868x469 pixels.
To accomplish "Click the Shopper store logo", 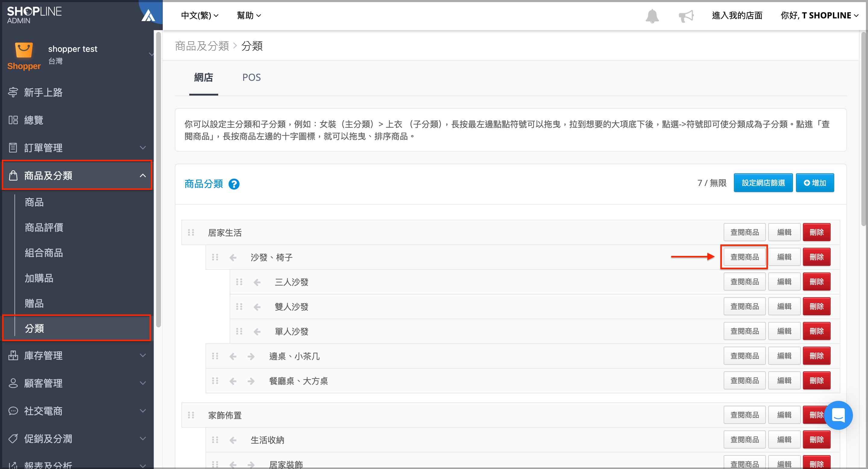I will [x=24, y=56].
